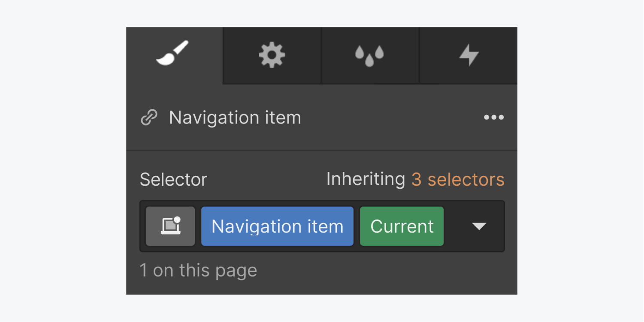644x322 pixels.
Task: Deselect the green Current state
Action: pos(401,226)
